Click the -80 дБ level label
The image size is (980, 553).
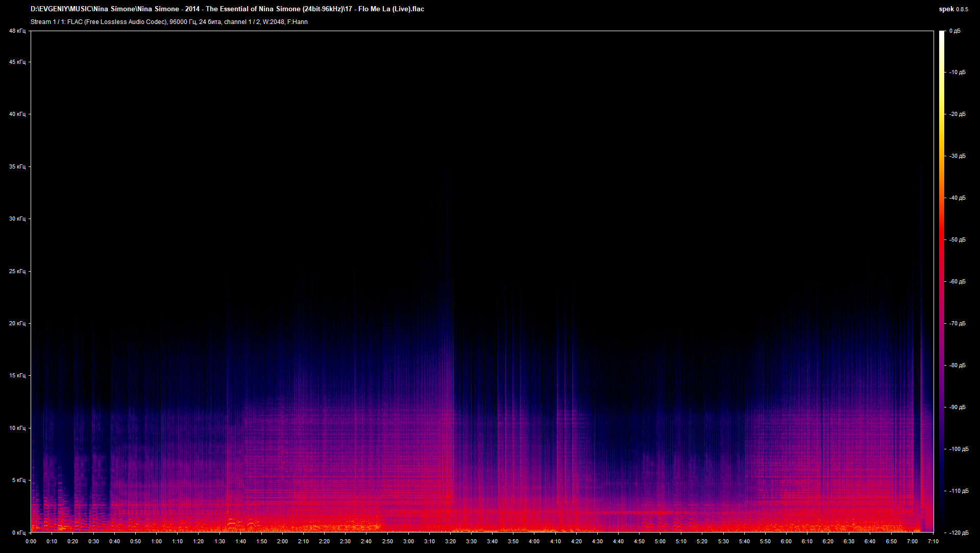pos(958,366)
